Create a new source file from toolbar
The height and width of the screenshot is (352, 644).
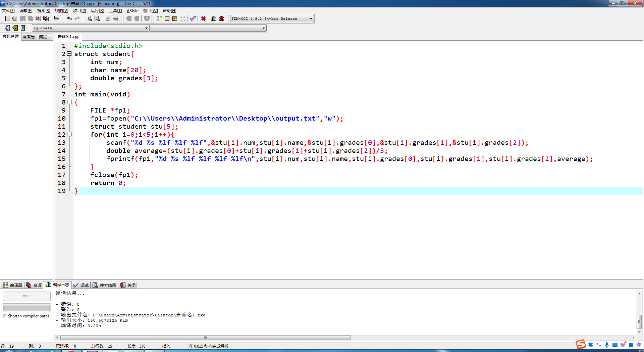click(x=7, y=18)
